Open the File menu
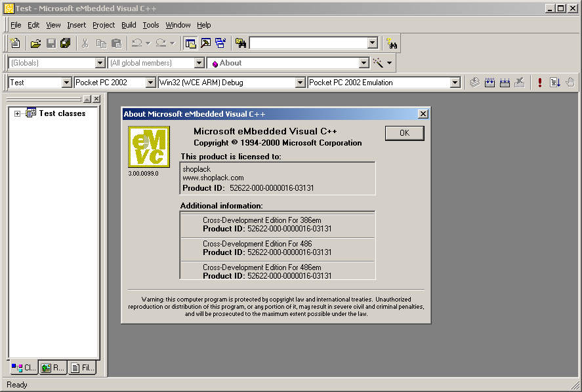This screenshot has width=582, height=392. pos(16,25)
